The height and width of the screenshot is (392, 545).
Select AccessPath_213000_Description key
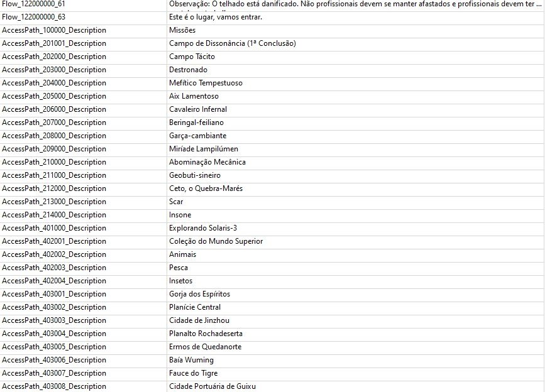(83, 202)
